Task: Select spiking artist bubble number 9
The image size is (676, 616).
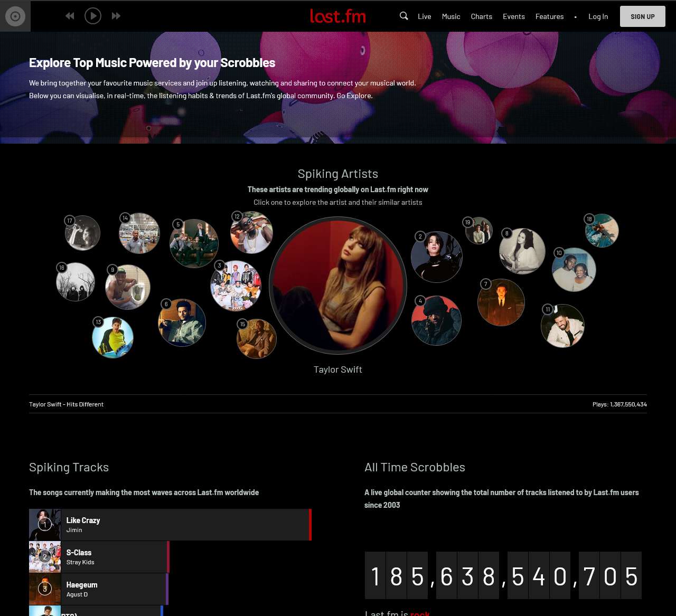Action: (x=128, y=287)
